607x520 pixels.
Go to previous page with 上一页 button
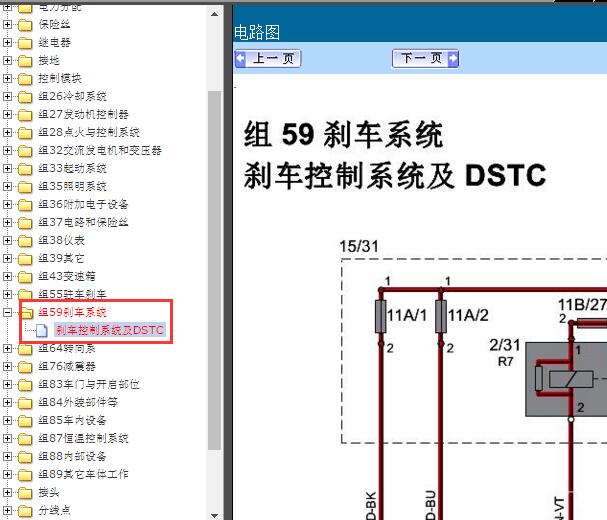[268, 59]
